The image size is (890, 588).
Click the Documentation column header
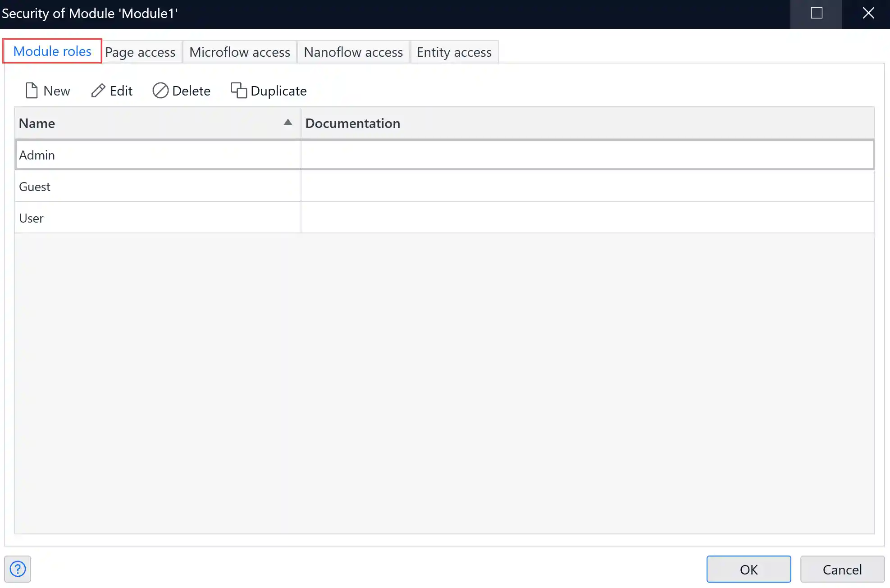click(x=352, y=123)
